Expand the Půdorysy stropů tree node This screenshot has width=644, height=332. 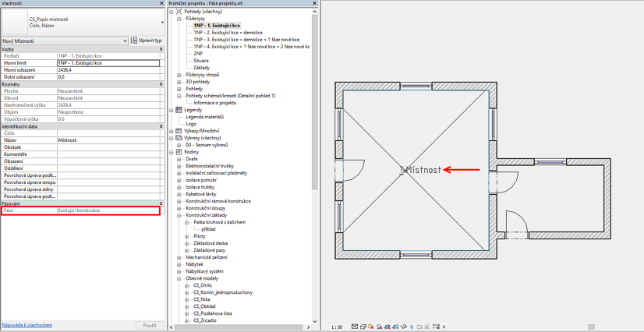[179, 75]
